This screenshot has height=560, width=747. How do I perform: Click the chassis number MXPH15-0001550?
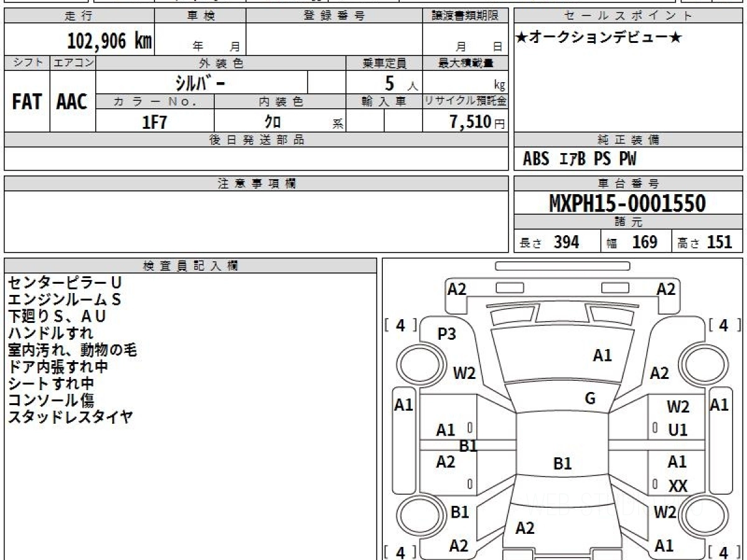coord(627,203)
